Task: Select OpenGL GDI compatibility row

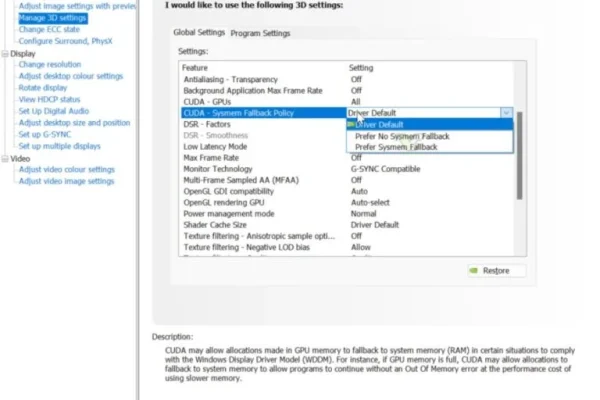Action: 347,191
